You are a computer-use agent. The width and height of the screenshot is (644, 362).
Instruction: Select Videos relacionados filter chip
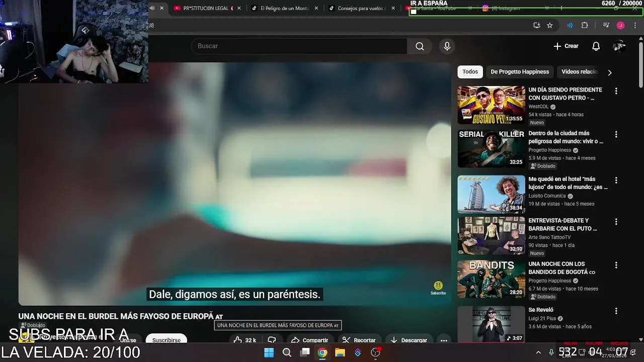579,72
